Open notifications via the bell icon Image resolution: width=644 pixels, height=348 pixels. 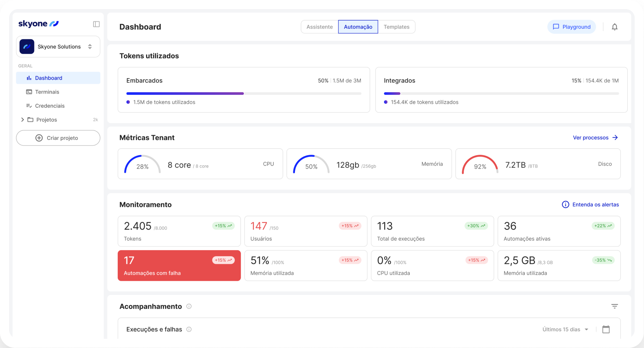click(x=614, y=27)
